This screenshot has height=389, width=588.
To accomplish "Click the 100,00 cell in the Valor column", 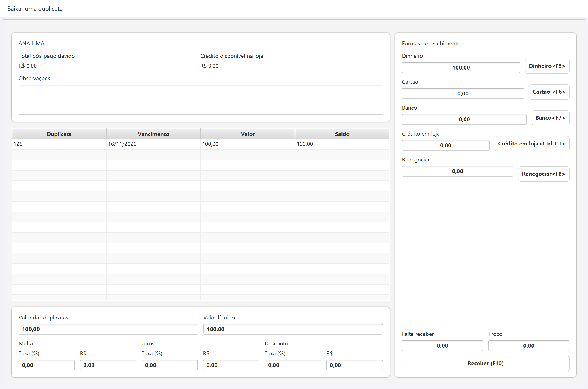I will tap(248, 144).
